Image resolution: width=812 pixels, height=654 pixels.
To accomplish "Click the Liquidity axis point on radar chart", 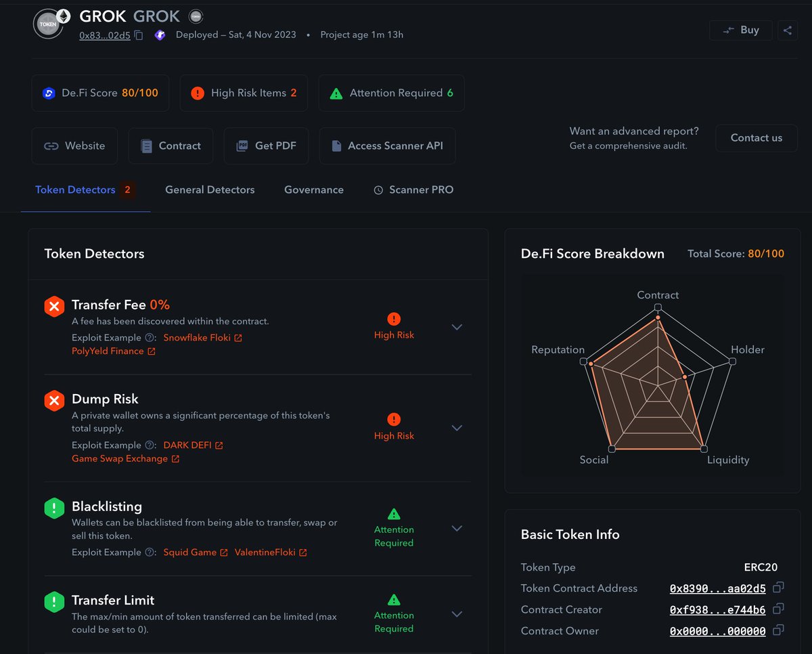I will (x=704, y=448).
